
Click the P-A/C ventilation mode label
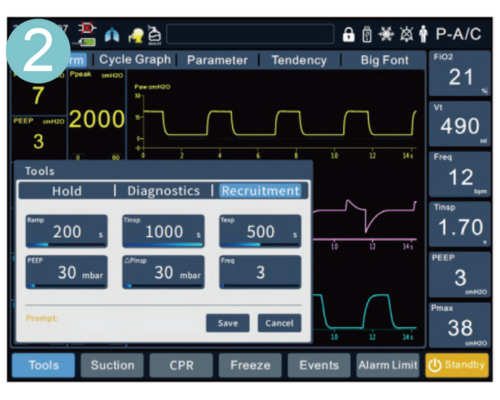click(459, 34)
